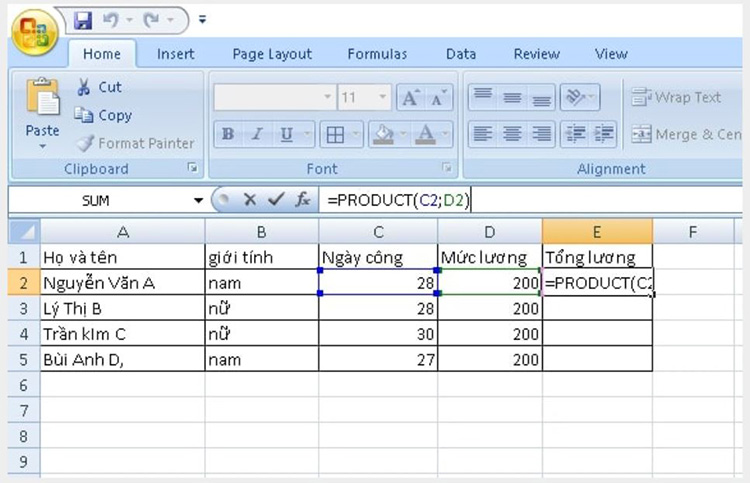Center text horizontally

point(512,134)
